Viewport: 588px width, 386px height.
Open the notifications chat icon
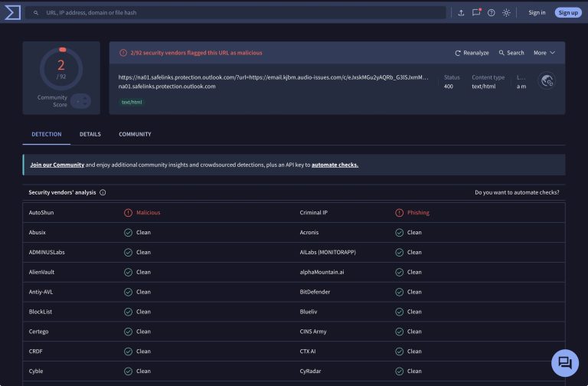click(476, 12)
